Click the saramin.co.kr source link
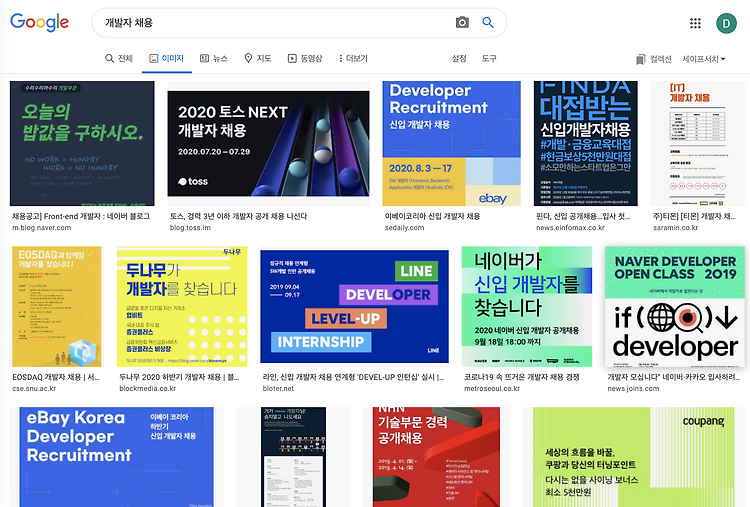 coord(675,228)
